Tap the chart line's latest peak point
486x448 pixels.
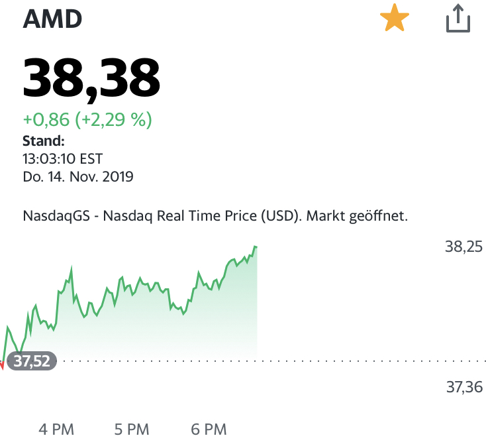coord(255,247)
